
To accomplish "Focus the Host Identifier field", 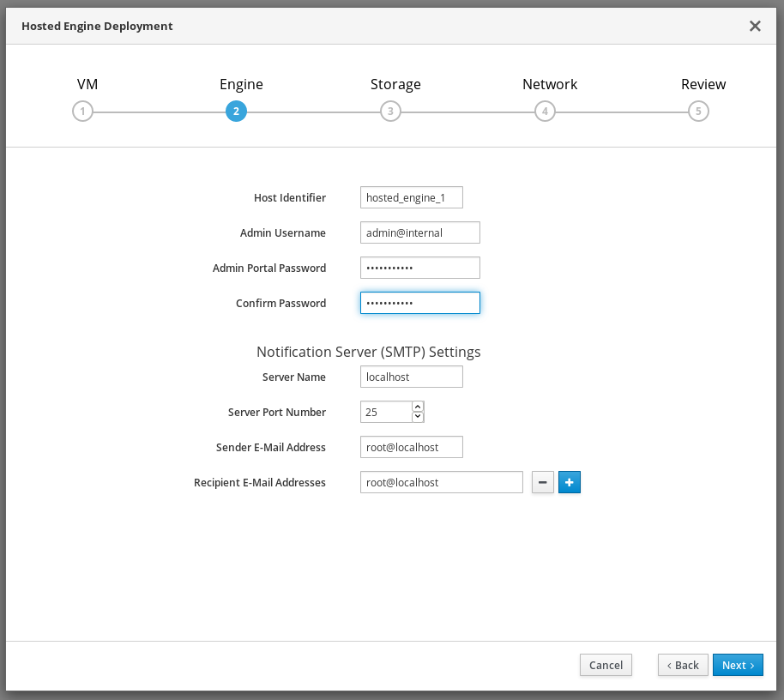I will pyautogui.click(x=412, y=198).
